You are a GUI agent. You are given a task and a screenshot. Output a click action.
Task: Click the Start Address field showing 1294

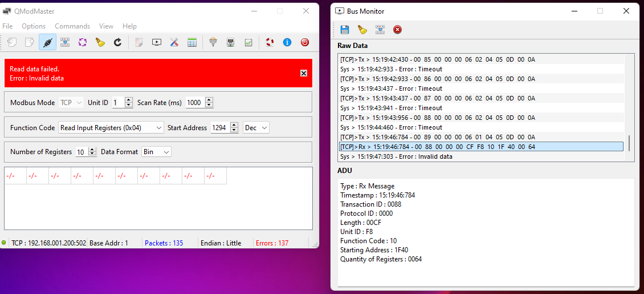[x=221, y=127]
